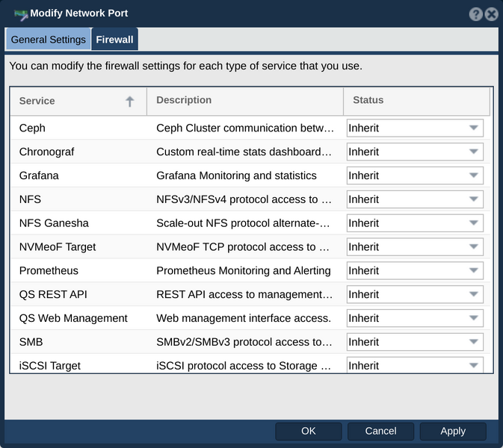This screenshot has height=448, width=503.
Task: Click Scale-out NFS protocol alternate description
Action: pos(243,223)
